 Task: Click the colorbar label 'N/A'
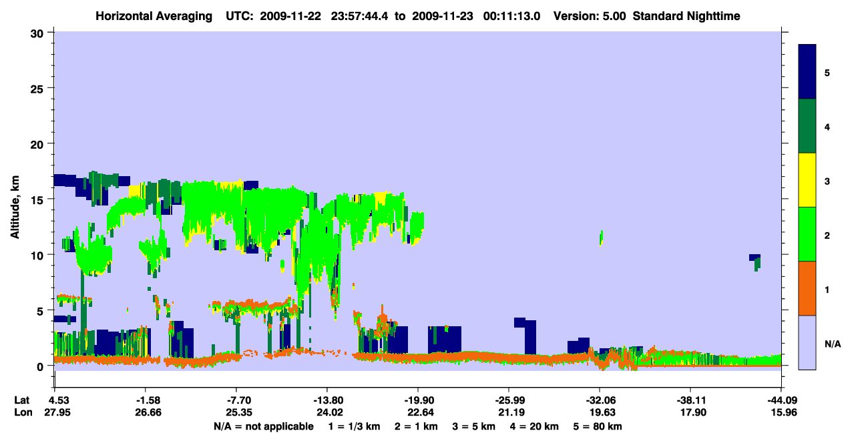point(831,344)
